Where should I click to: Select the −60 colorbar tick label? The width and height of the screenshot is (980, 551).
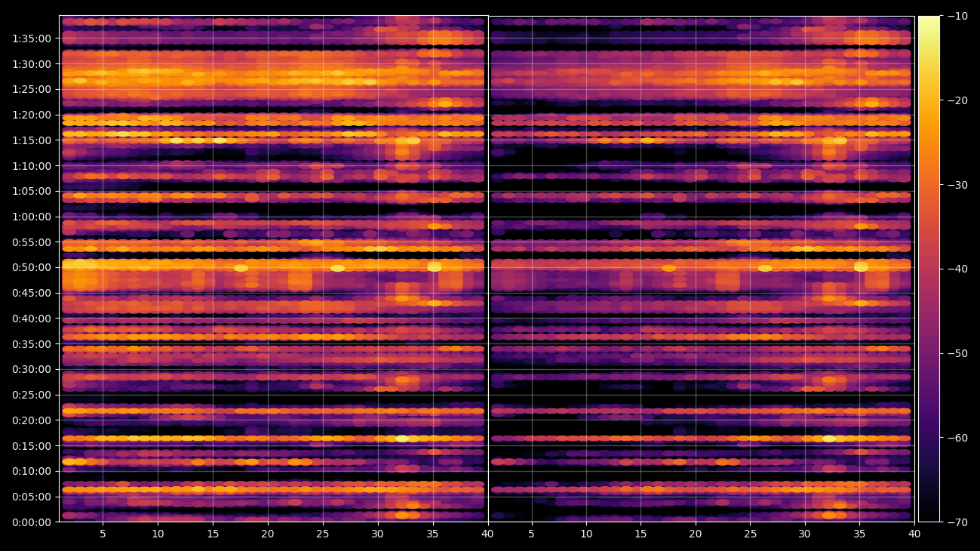pyautogui.click(x=957, y=438)
